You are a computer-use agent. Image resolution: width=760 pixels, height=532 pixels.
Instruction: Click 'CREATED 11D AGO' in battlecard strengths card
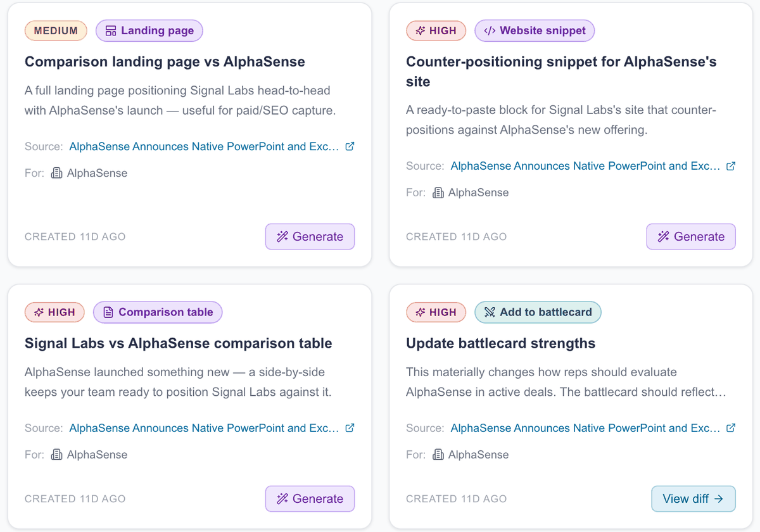click(x=457, y=499)
